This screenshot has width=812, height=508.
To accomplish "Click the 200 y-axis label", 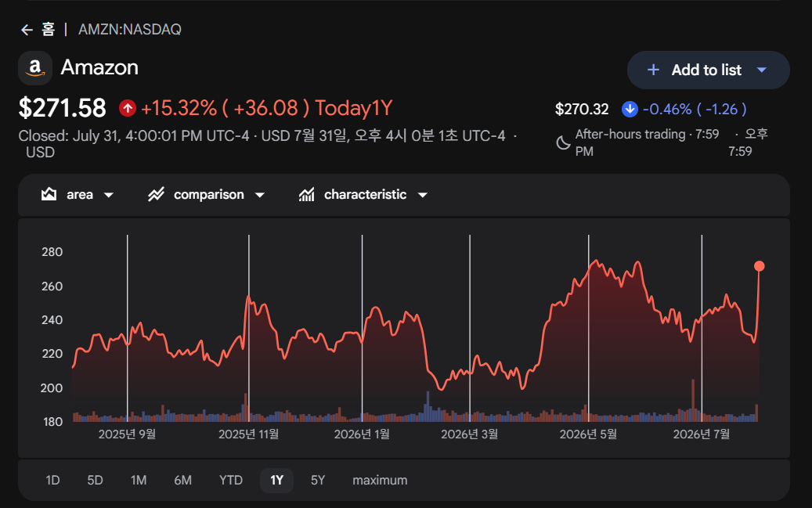I will 52,388.
